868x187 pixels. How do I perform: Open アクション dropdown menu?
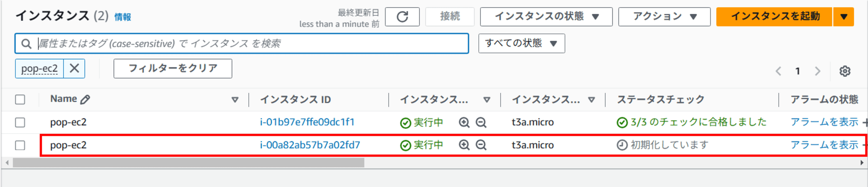point(664,17)
